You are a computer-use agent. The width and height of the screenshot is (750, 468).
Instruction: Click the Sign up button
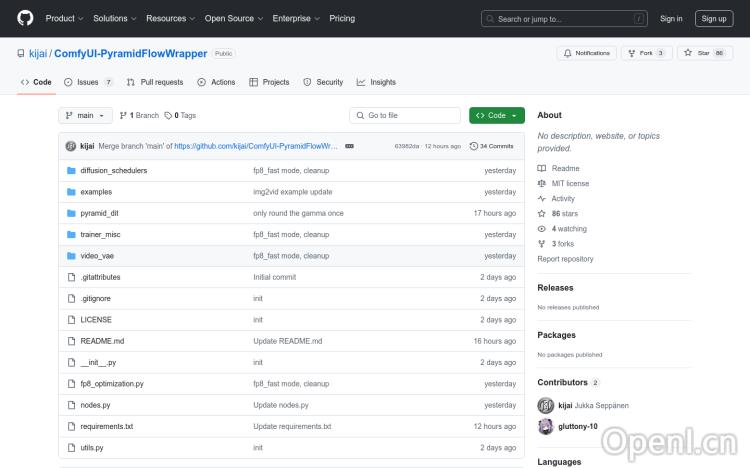point(714,18)
